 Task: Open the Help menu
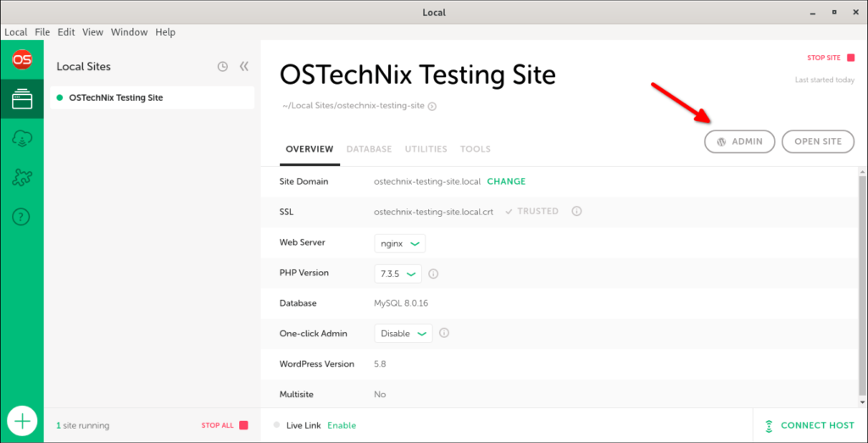point(165,32)
